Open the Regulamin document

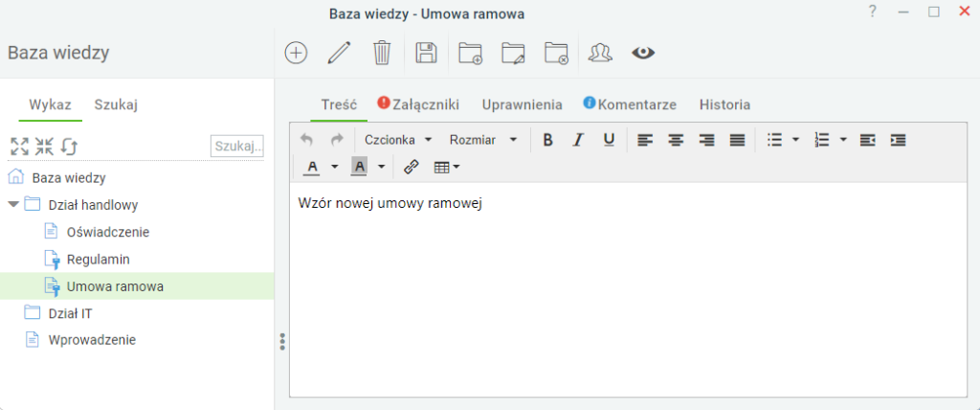click(x=99, y=260)
